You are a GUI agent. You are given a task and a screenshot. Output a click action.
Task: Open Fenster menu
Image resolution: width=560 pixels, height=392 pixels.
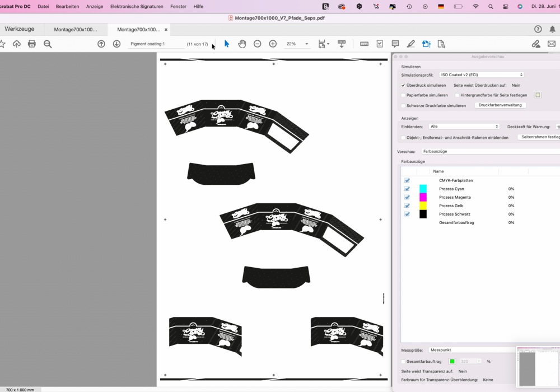click(178, 6)
